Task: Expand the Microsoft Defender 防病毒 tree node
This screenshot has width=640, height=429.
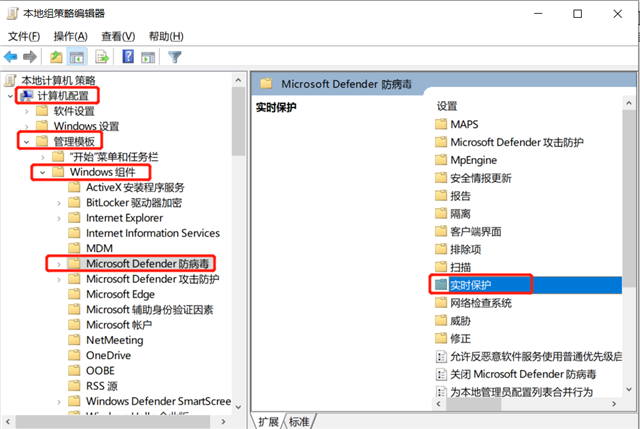Action: point(58,264)
